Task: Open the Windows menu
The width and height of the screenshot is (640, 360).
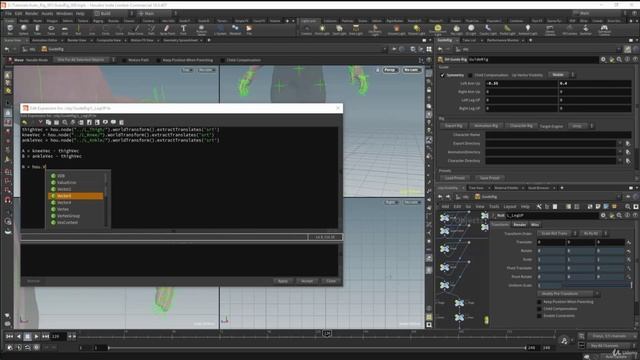Action: pos(64,13)
